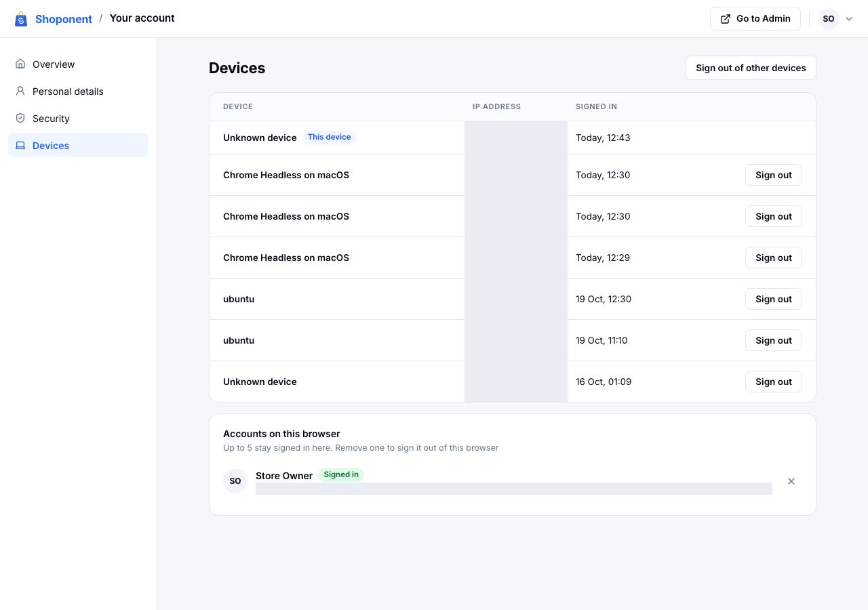Click Sign out of other devices
868x610 pixels.
[x=751, y=68]
